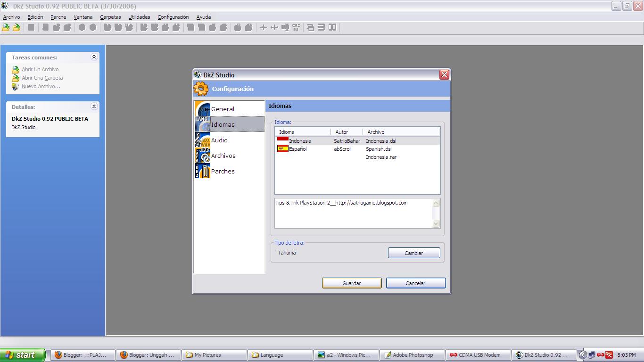Sort by the Idioma column header

303,132
